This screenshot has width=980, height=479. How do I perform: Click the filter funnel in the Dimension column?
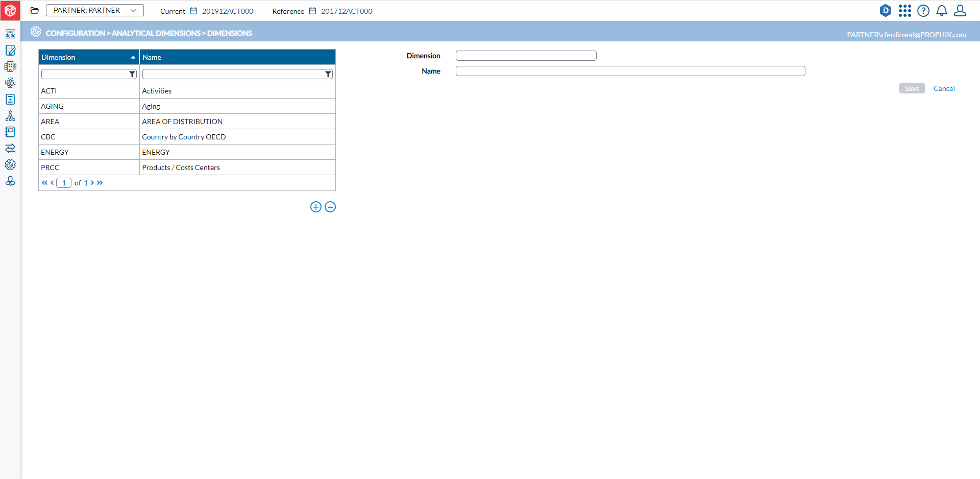[132, 75]
